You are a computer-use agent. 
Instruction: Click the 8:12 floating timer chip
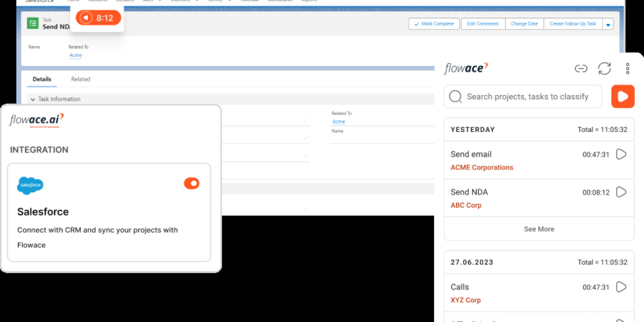tap(97, 18)
